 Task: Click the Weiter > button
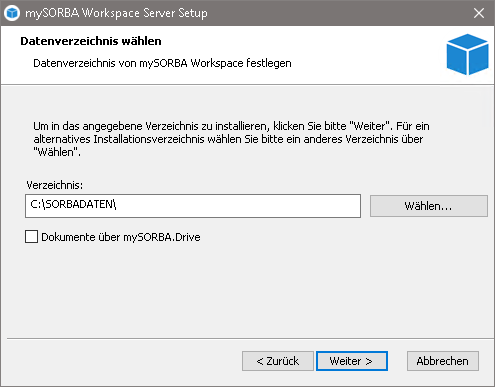352,361
